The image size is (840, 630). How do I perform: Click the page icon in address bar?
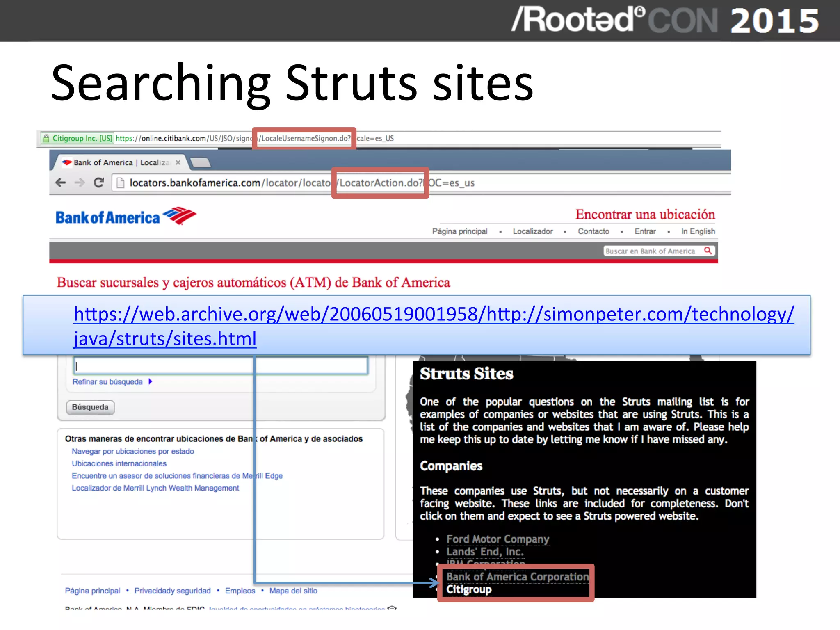121,183
